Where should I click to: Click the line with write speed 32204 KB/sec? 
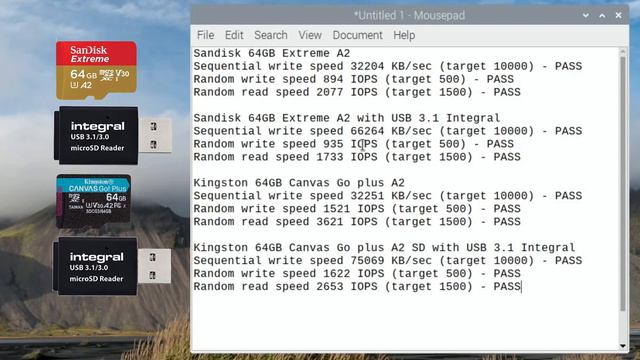click(388, 67)
